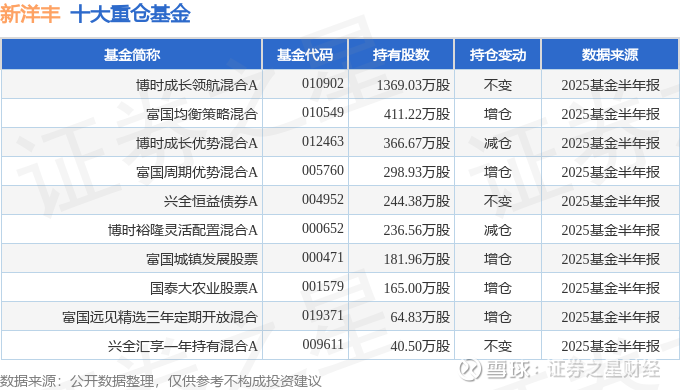
Task: Select fund code 012463
Action: click(323, 141)
